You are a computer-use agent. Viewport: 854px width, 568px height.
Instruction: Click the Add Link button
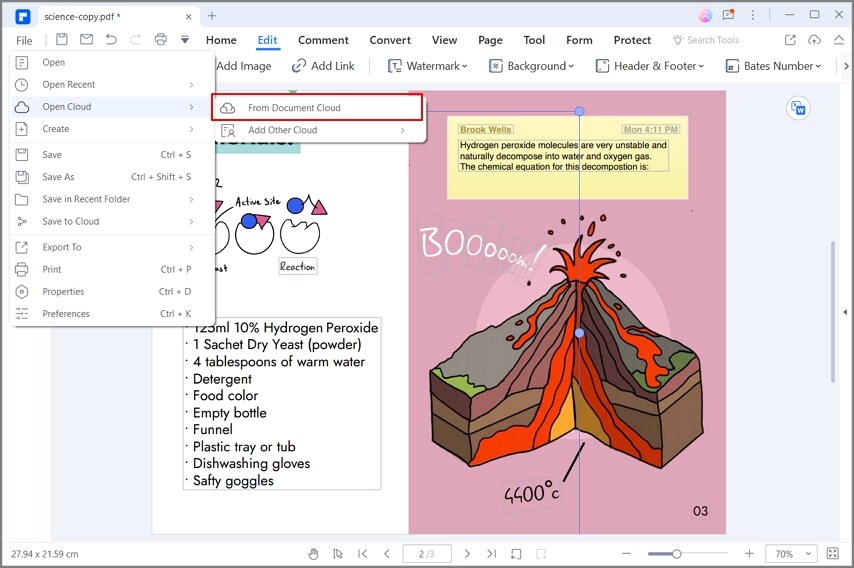click(323, 66)
